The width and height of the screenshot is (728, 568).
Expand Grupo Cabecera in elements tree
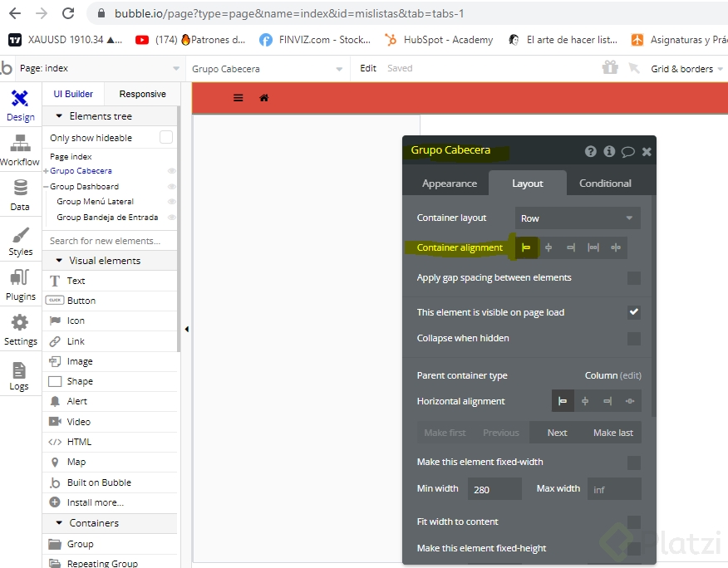click(x=46, y=171)
